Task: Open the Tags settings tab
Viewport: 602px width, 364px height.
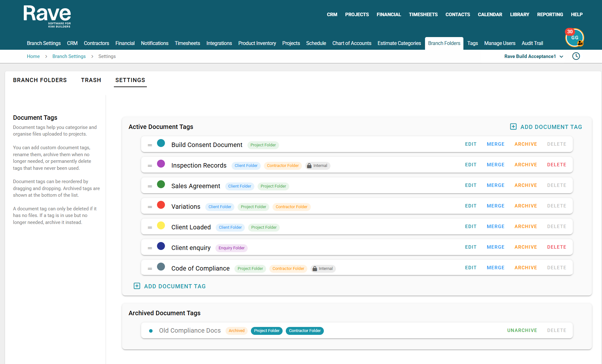Action: pyautogui.click(x=473, y=43)
